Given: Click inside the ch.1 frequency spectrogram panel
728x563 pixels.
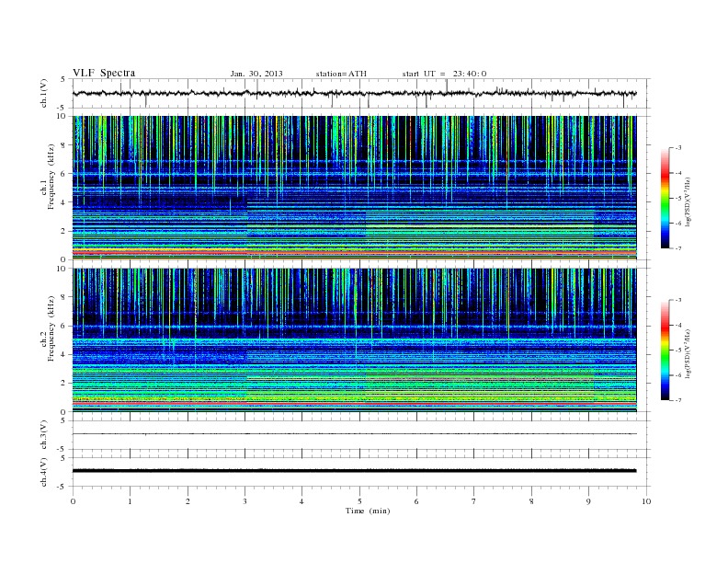Looking at the screenshot, I should 355,188.
